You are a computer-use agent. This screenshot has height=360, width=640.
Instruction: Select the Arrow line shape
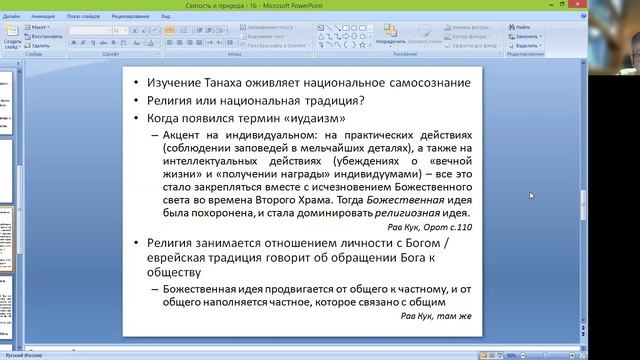point(338,28)
